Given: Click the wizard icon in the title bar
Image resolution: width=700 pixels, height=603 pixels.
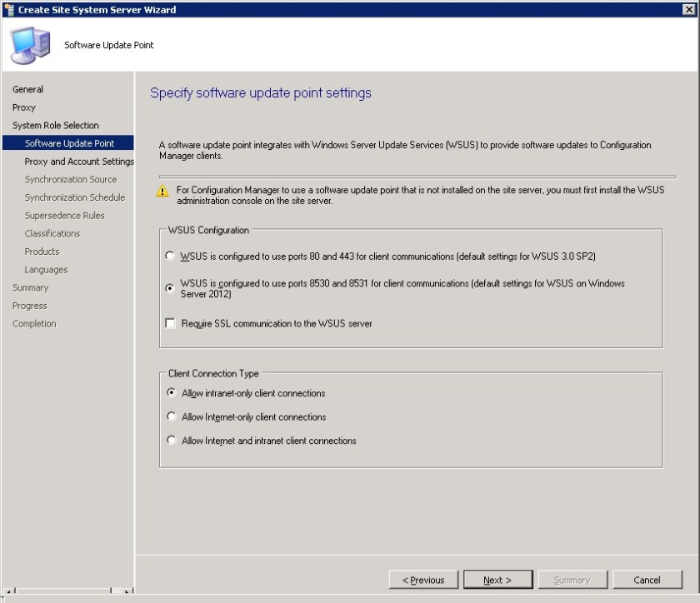Looking at the screenshot, I should pyautogui.click(x=8, y=9).
